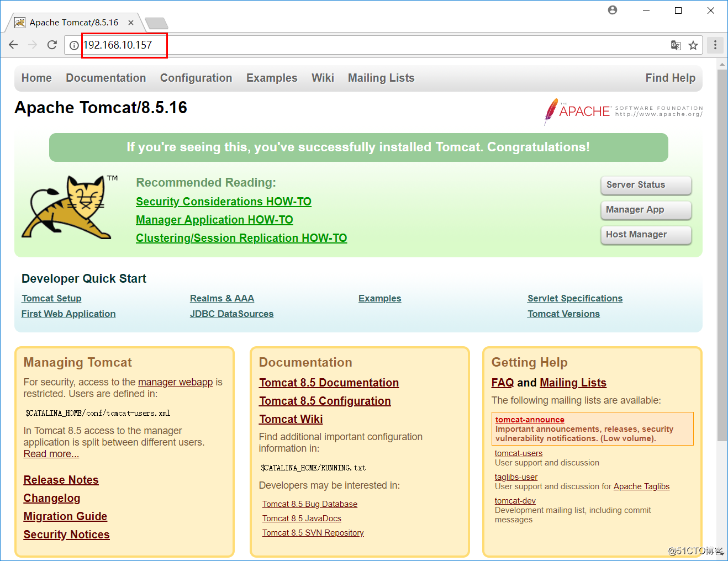Open the Chrome profile icon
The height and width of the screenshot is (561, 728).
tap(613, 10)
